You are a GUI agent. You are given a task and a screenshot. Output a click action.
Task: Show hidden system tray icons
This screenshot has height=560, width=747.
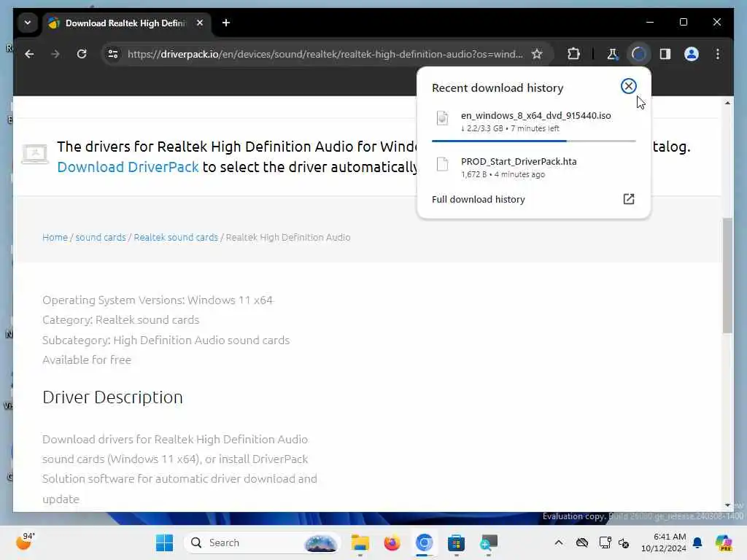pos(558,542)
